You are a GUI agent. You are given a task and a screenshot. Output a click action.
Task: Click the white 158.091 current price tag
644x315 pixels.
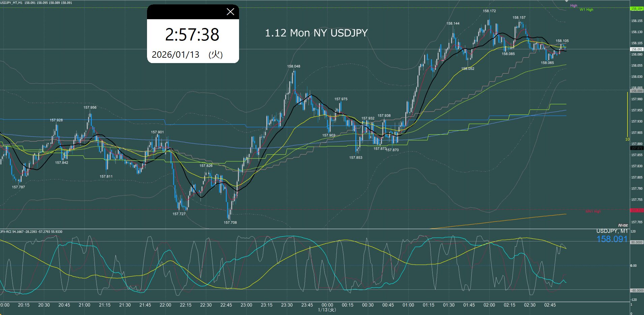pos(637,49)
